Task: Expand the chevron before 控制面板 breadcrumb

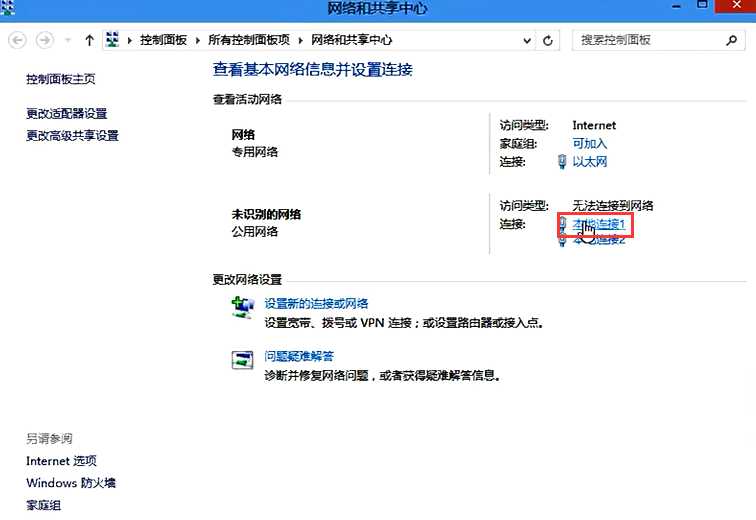Action: (x=129, y=40)
